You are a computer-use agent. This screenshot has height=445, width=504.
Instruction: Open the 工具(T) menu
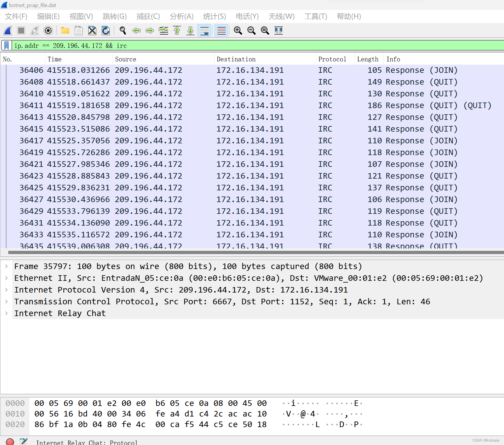pyautogui.click(x=316, y=16)
